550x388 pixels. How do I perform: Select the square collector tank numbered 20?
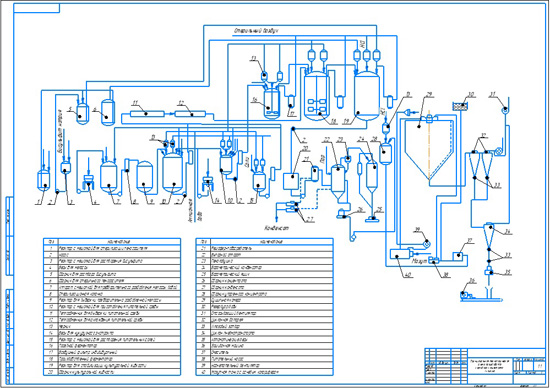(x=291, y=181)
